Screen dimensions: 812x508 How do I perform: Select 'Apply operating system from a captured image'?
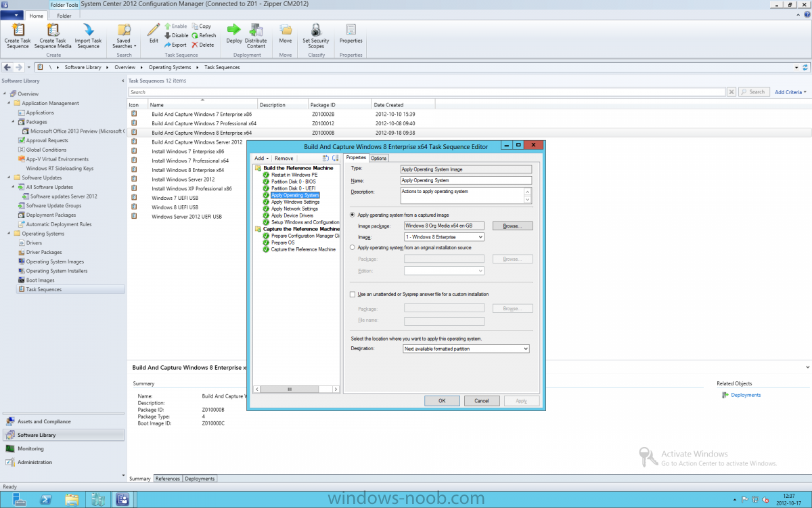(353, 215)
